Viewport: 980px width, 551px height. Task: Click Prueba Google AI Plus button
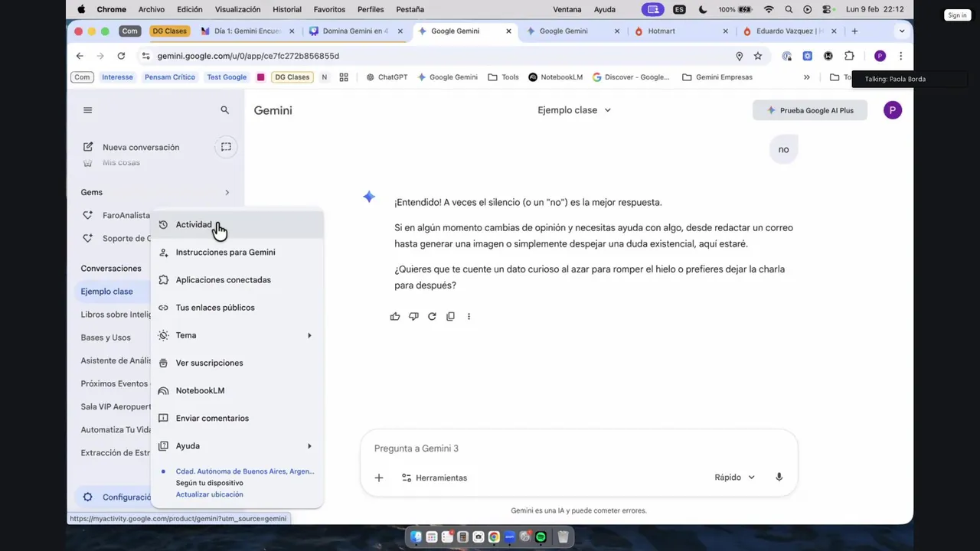(x=810, y=110)
